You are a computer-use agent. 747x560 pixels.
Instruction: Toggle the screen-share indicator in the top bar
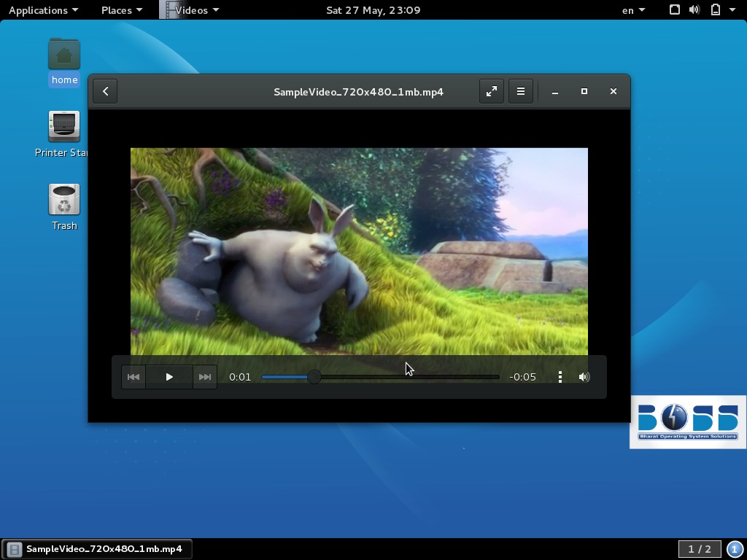click(674, 9)
